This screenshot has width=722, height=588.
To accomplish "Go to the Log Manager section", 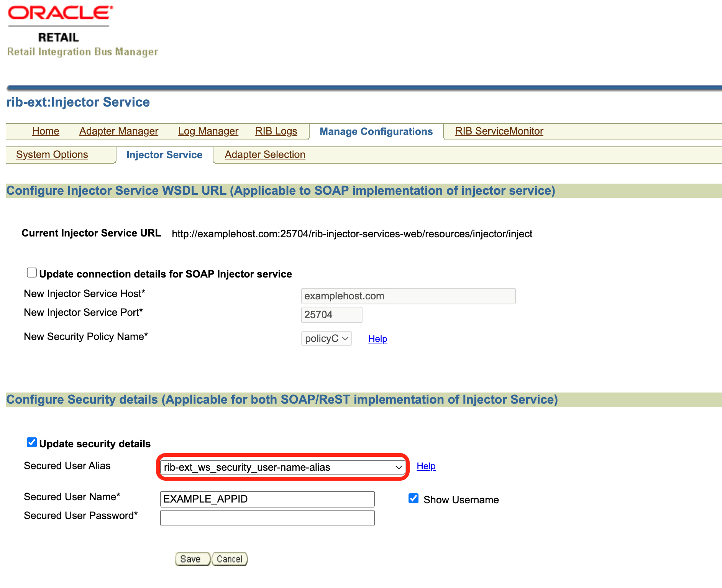I will pos(208,131).
